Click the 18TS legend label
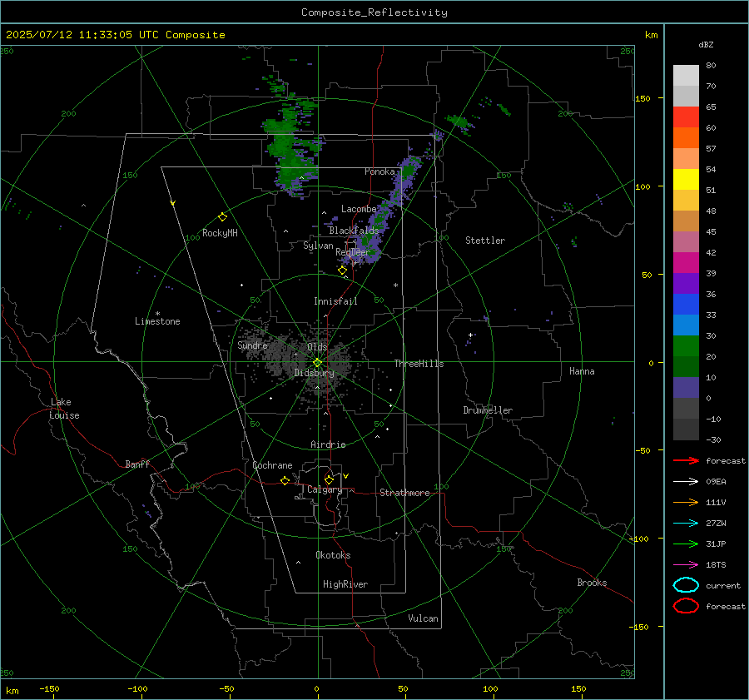 tap(716, 565)
